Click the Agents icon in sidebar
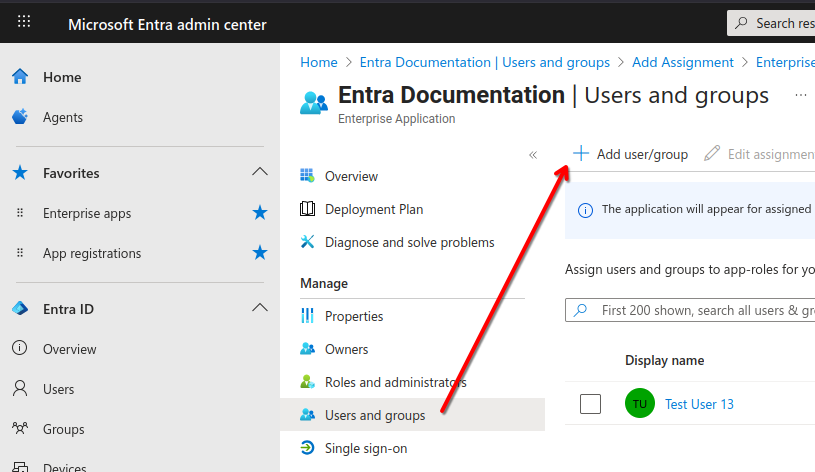This screenshot has height=472, width=815. [x=20, y=116]
